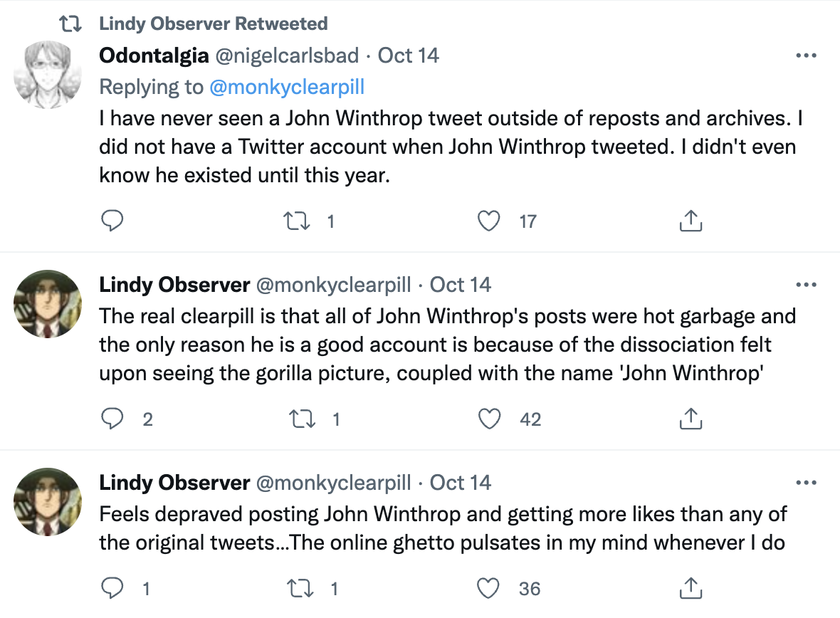Reply to the 'Feels depraved' tweet
The image size is (840, 618).
[x=112, y=588]
